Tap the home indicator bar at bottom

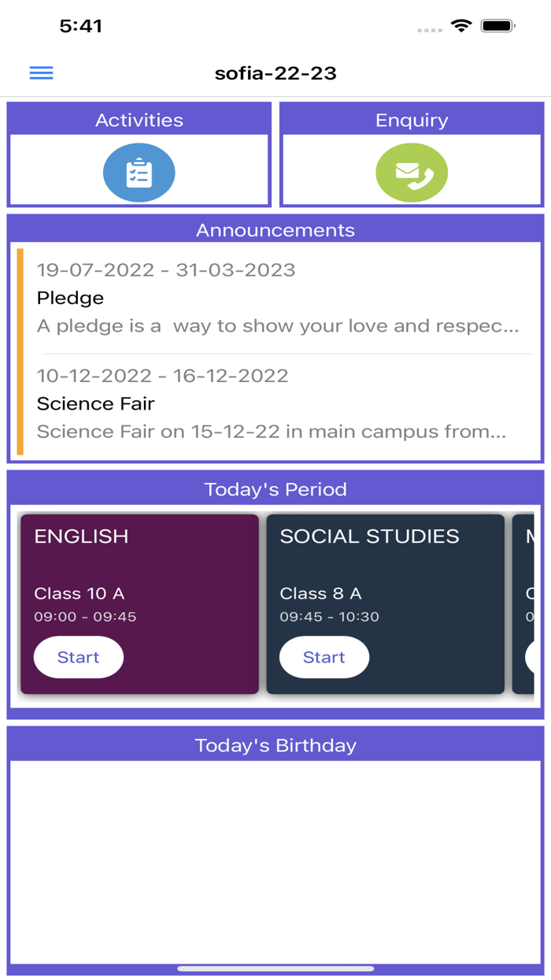[275, 967]
